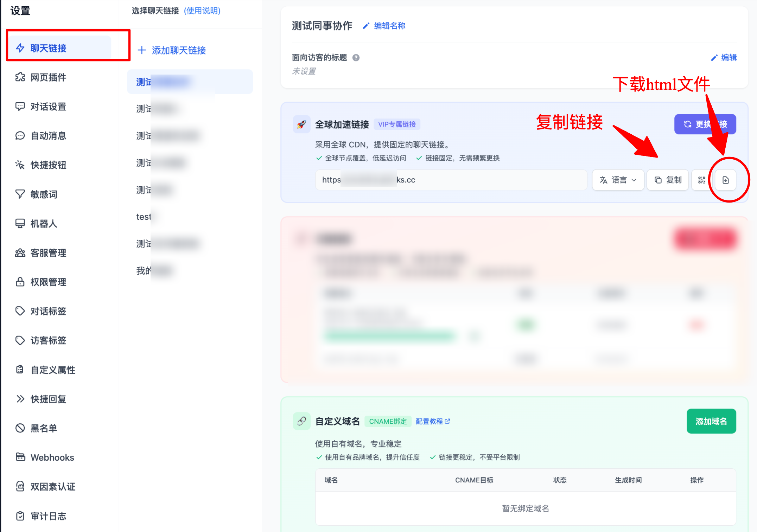Open the 配置教程 tutorial link
Viewport: 757px width, 532px height.
pos(433,421)
